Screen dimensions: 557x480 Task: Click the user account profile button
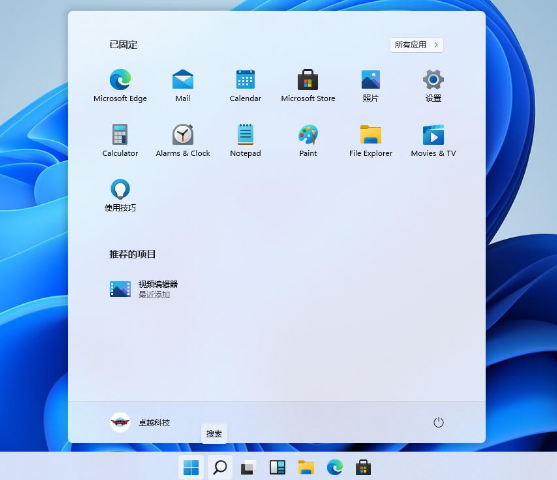click(140, 422)
